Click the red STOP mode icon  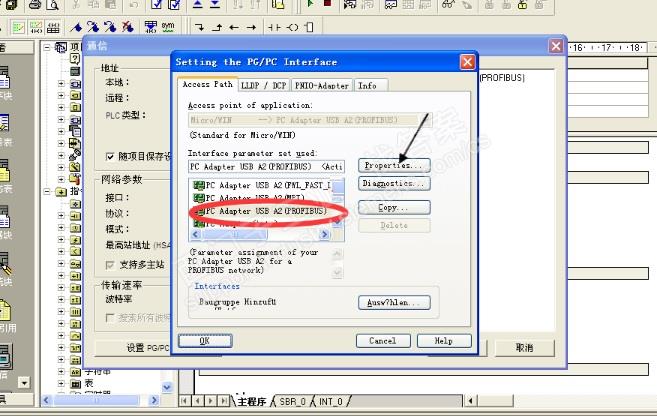click(x=328, y=3)
